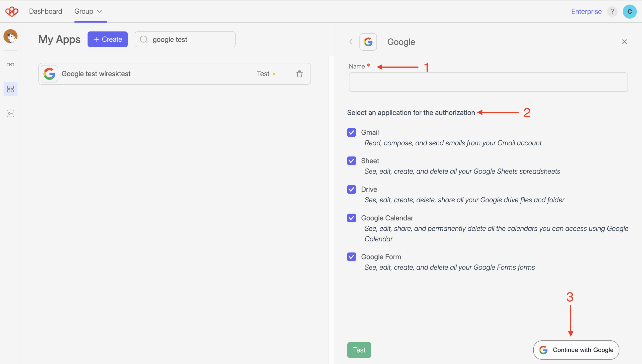Click search magnifier icon
This screenshot has height=364, width=642.
pos(144,39)
